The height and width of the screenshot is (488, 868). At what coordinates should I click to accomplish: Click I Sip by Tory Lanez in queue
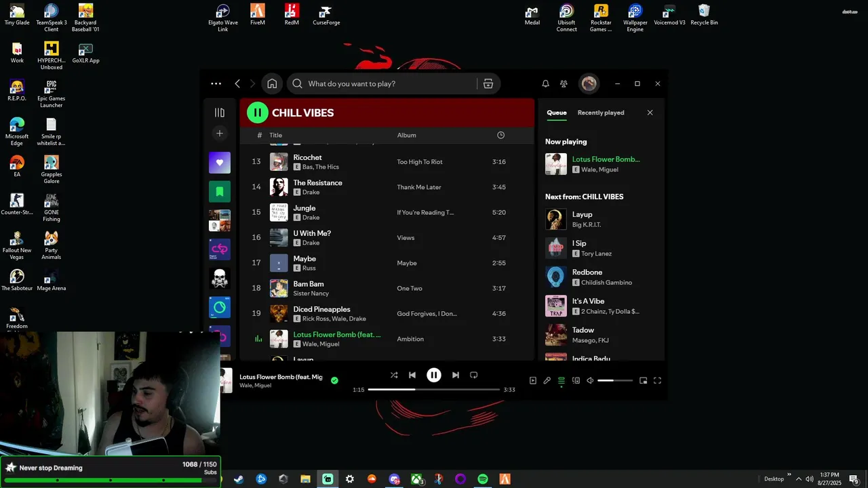pos(601,248)
